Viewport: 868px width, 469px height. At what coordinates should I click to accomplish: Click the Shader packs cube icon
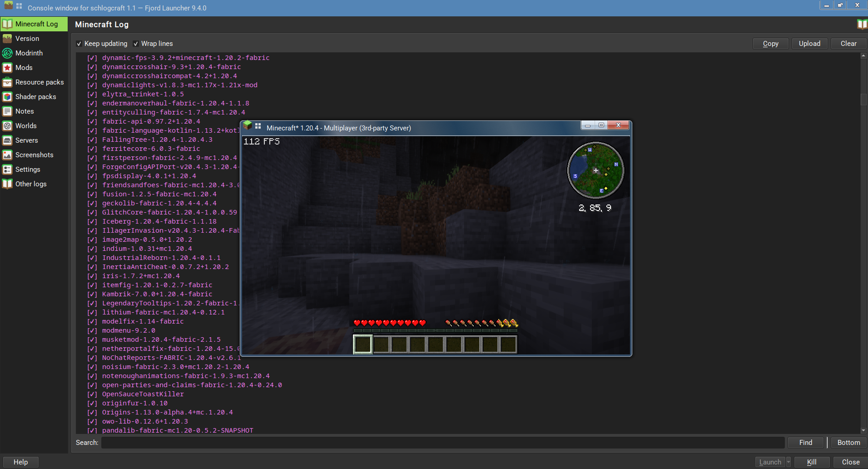(x=7, y=97)
